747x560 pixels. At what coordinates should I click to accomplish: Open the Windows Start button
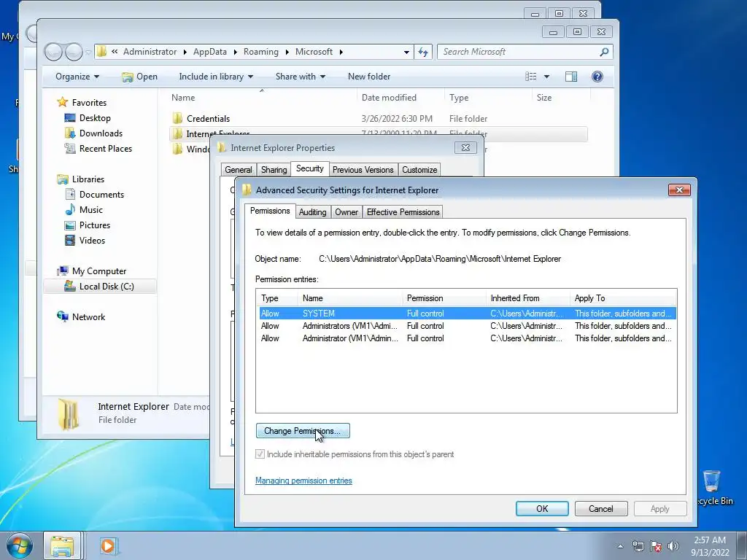[x=19, y=545]
